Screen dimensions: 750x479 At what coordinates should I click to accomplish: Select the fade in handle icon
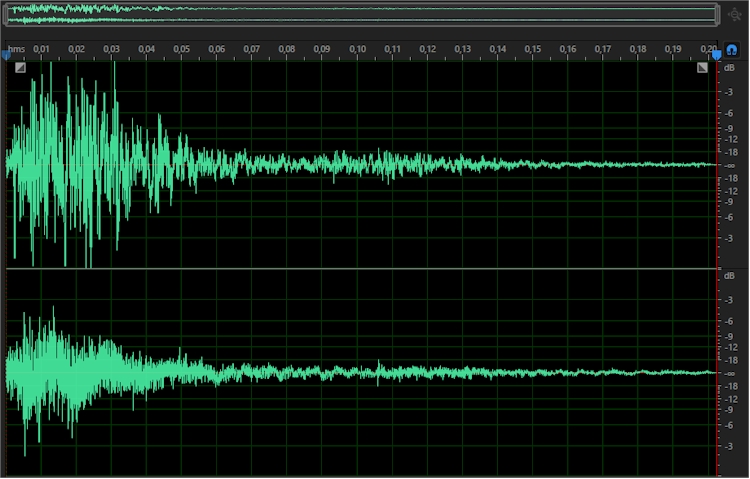20,67
